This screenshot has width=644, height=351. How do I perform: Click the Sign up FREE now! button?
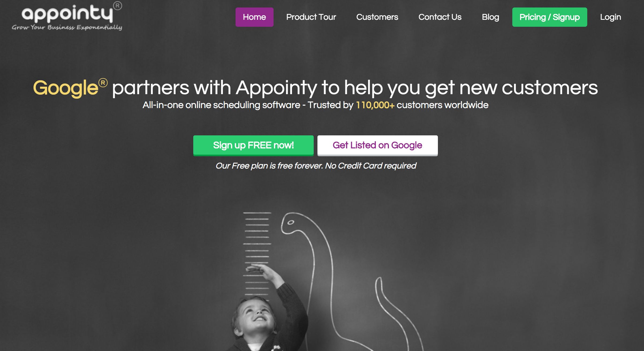253,145
